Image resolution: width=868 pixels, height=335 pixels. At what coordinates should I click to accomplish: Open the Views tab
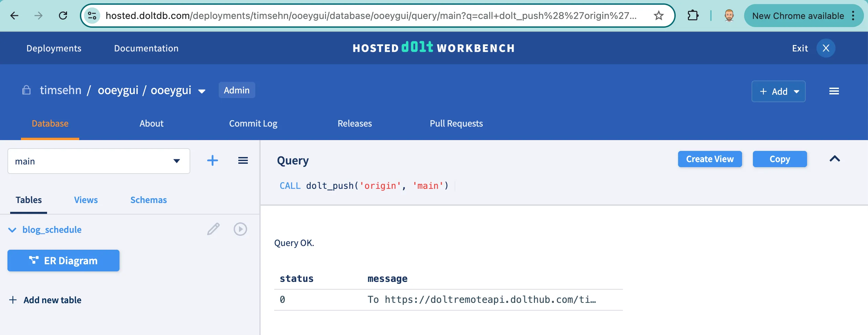pos(86,200)
